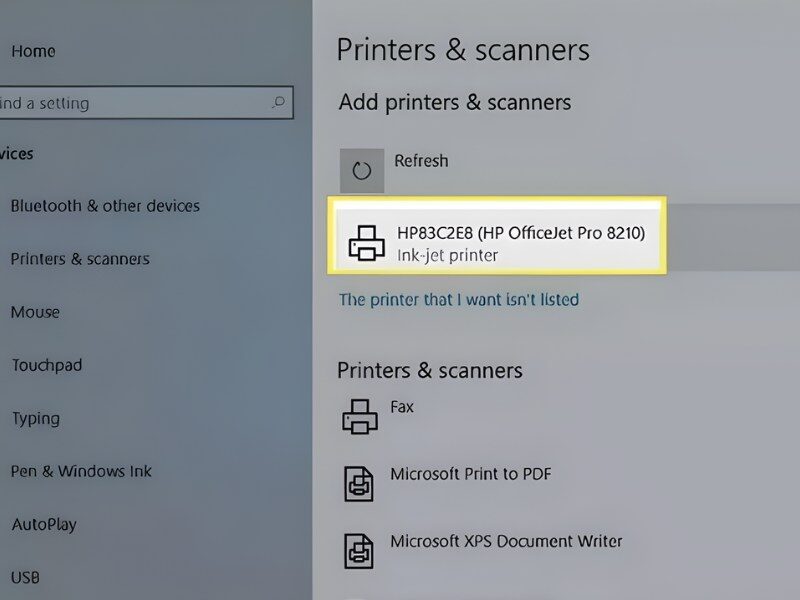Image resolution: width=800 pixels, height=600 pixels.
Task: Click the Microsoft Print to PDF icon
Action: 360,482
